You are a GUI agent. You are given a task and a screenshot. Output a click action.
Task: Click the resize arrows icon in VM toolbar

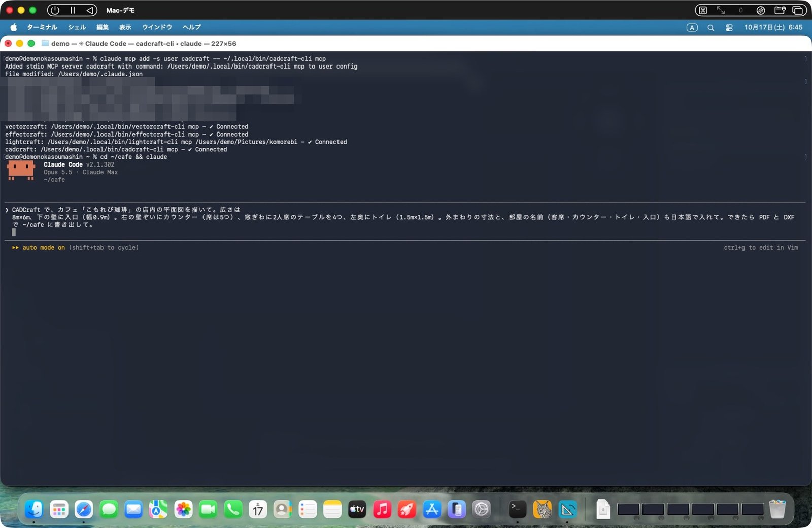[721, 10]
